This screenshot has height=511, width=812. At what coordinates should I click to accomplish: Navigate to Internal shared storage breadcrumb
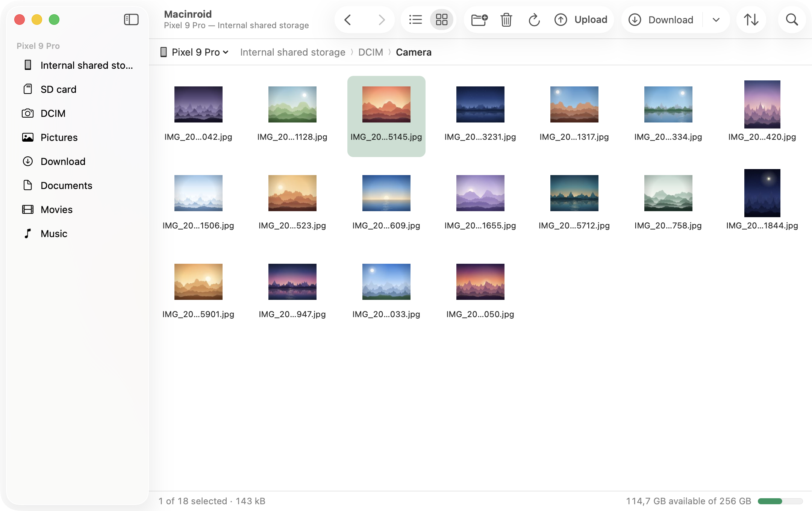(292, 52)
